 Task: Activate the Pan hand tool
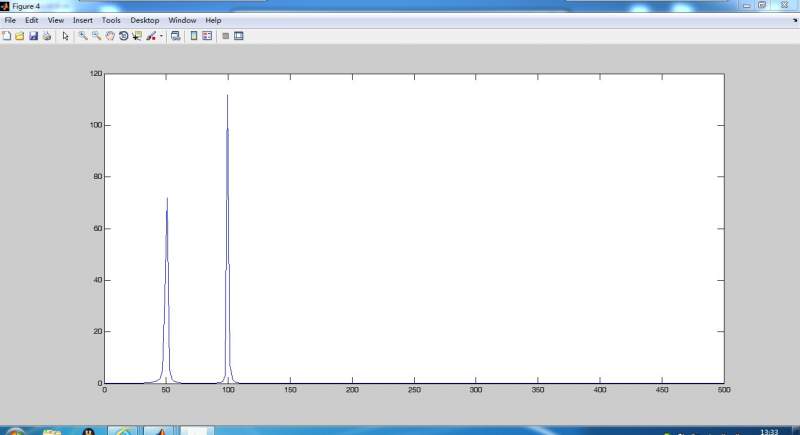pyautogui.click(x=110, y=36)
